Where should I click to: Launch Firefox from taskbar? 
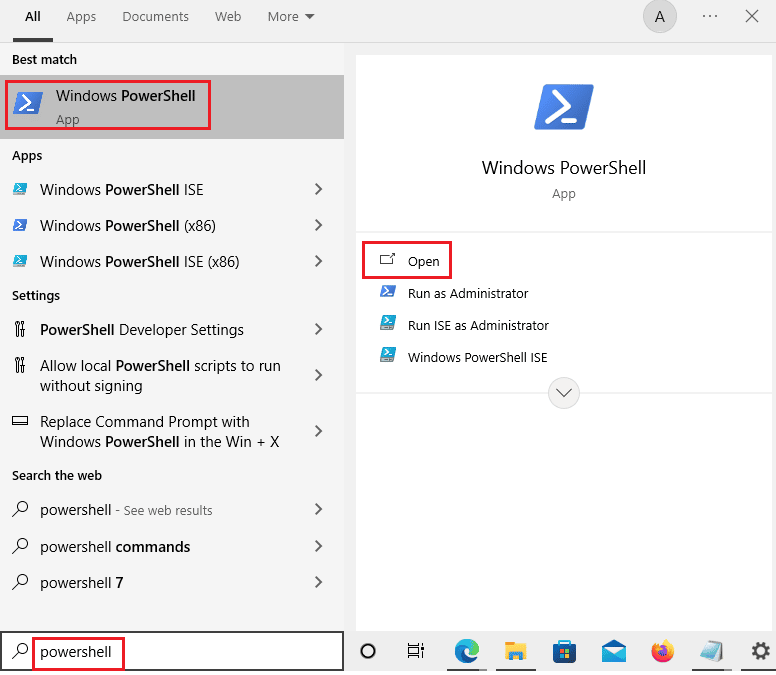coord(663,651)
